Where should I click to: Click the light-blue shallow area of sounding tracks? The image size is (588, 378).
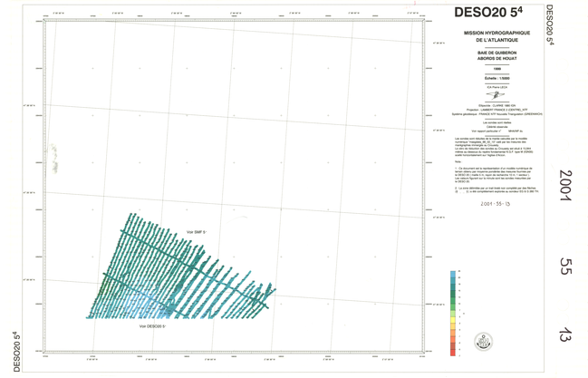tap(136, 306)
